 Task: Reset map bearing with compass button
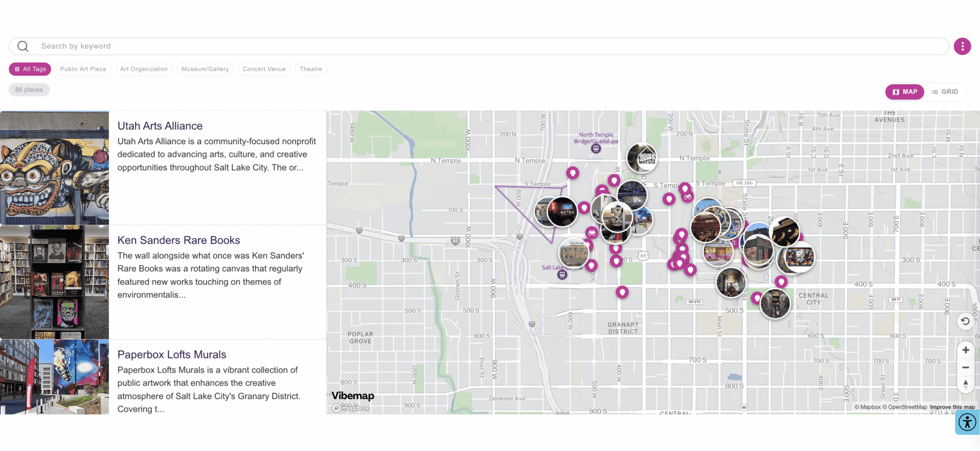(x=966, y=384)
